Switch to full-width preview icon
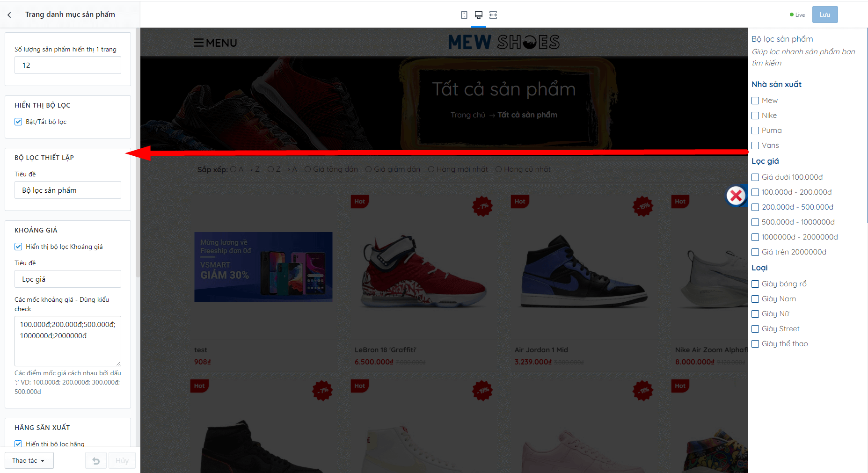Screen dimensions: 868x473 (493, 15)
